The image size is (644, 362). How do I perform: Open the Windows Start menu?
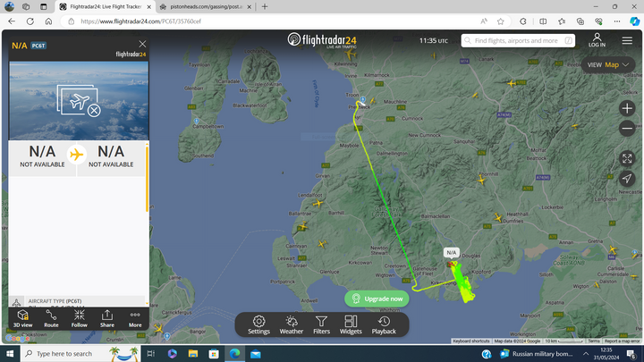tap(10, 354)
